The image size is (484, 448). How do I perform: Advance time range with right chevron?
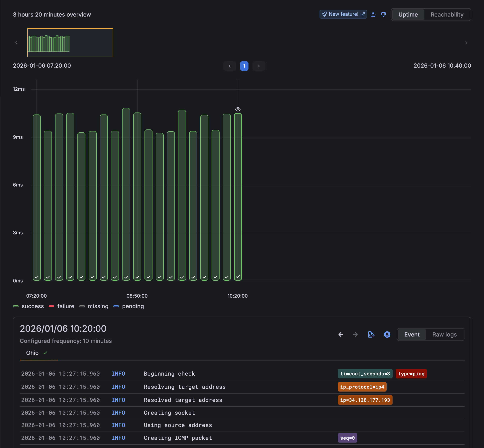pos(466,42)
